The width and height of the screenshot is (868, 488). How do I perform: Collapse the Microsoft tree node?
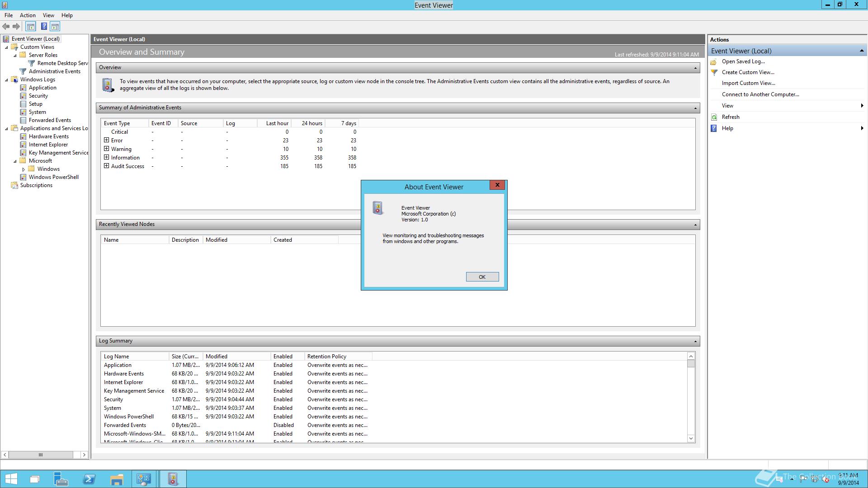coord(15,161)
